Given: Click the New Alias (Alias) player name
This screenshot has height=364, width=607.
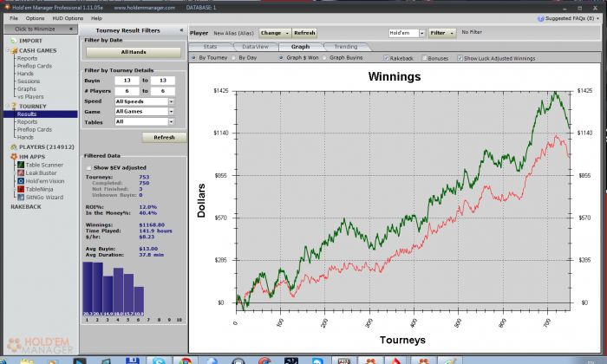Looking at the screenshot, I should [x=233, y=33].
